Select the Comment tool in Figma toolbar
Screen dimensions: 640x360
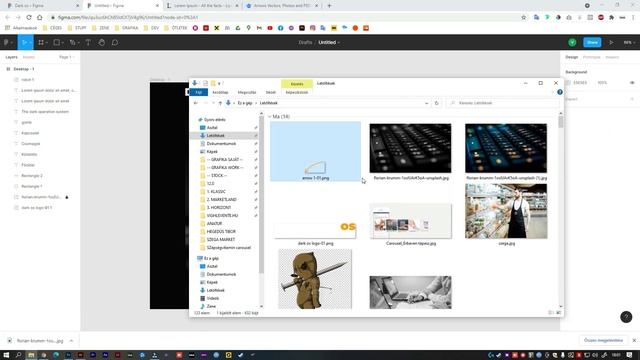pos(115,42)
